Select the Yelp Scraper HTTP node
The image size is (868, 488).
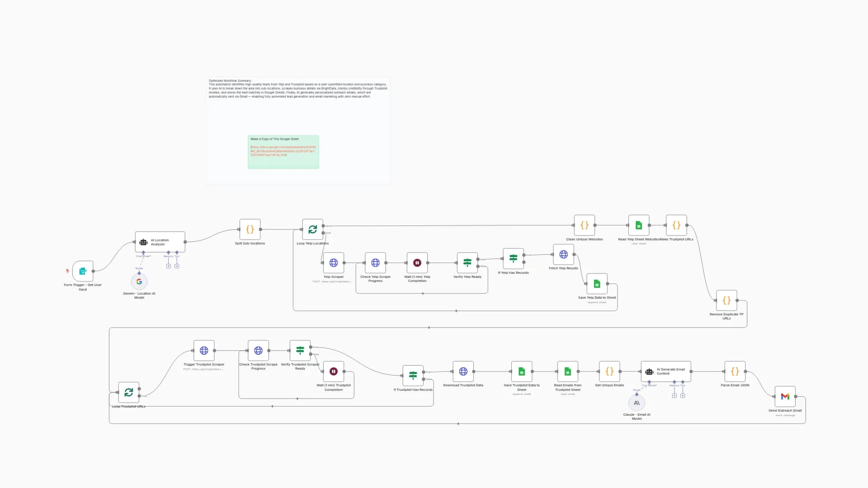click(x=334, y=263)
